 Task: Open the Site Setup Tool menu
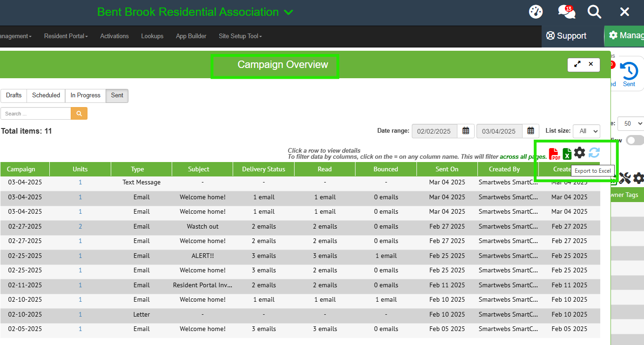[240, 36]
